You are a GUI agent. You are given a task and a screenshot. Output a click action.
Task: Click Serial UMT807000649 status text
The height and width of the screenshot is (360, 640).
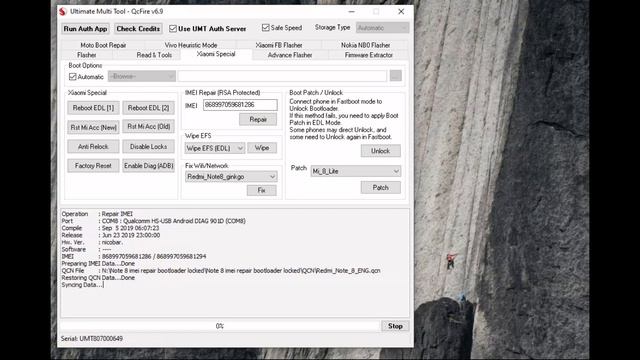coord(92,339)
